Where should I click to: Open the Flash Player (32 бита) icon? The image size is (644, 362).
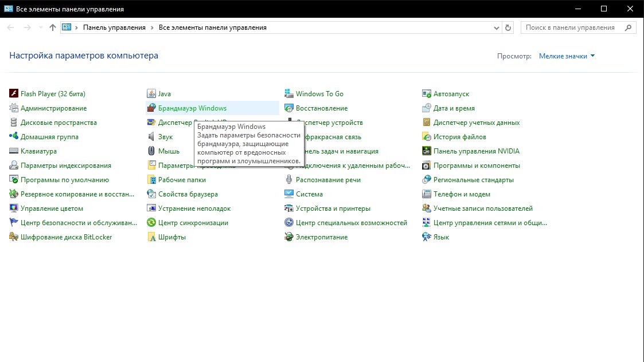[x=14, y=93]
